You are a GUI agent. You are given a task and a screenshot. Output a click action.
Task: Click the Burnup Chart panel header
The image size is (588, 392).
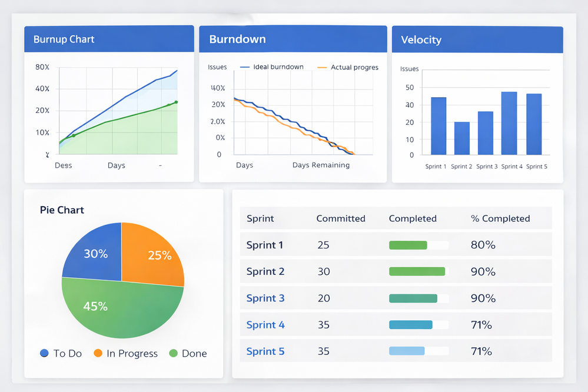coord(109,39)
